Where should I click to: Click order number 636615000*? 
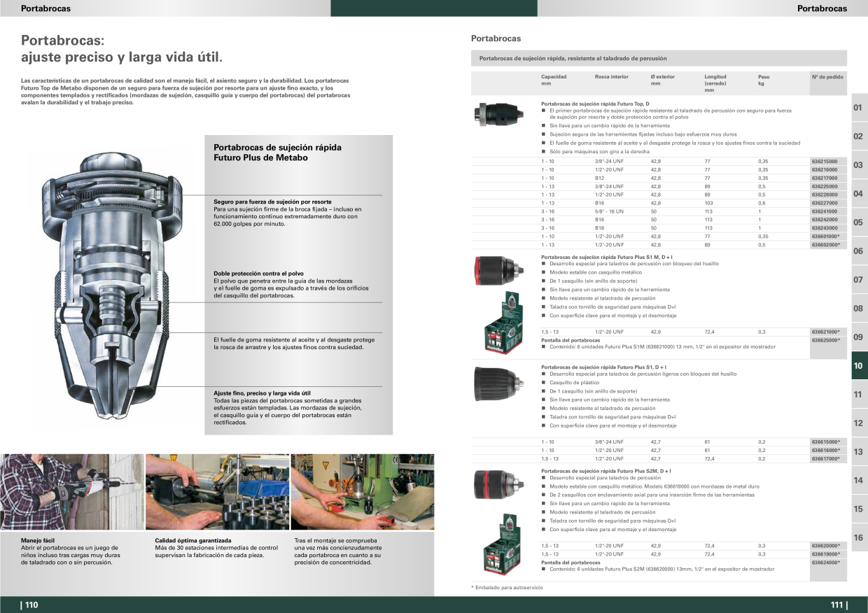(825, 442)
